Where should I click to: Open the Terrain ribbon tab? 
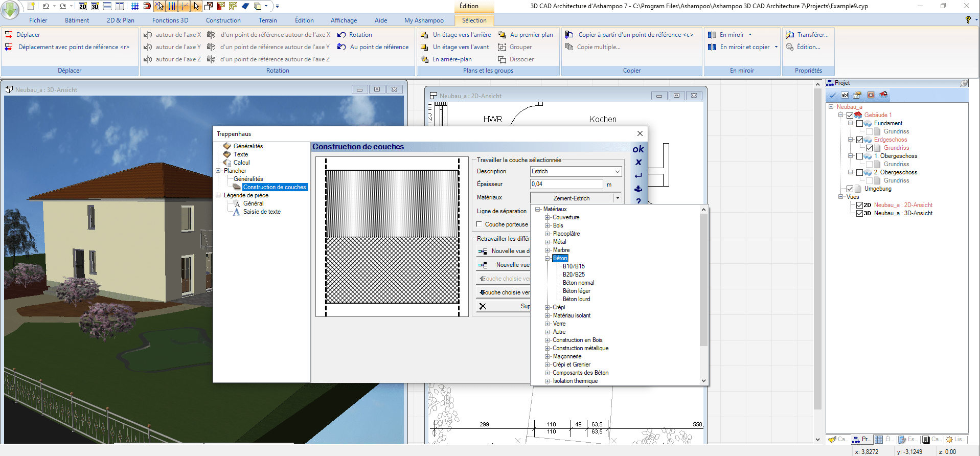coord(268,20)
